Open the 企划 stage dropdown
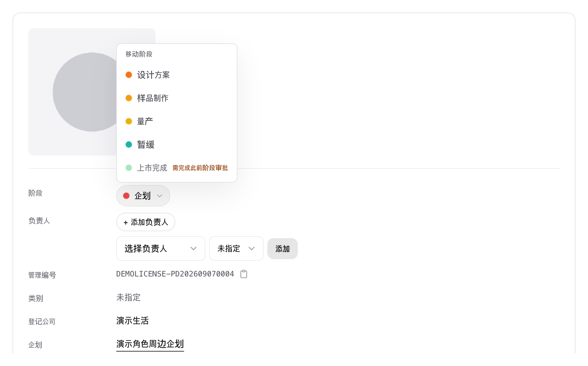The image size is (588, 366). point(143,196)
